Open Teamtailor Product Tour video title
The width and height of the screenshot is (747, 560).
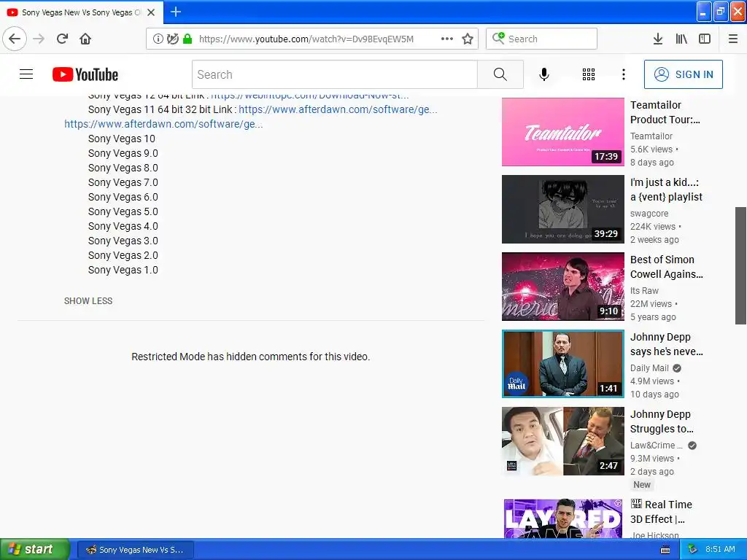point(665,112)
